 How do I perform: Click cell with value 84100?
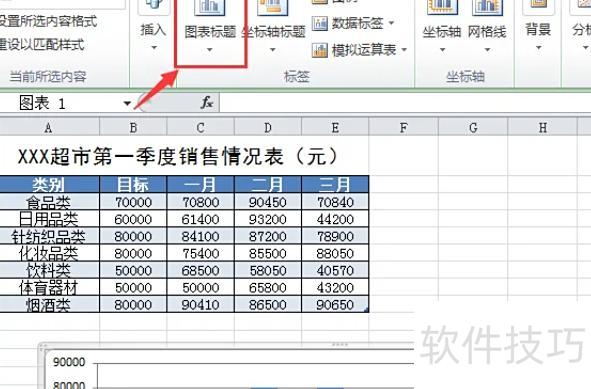[201, 236]
